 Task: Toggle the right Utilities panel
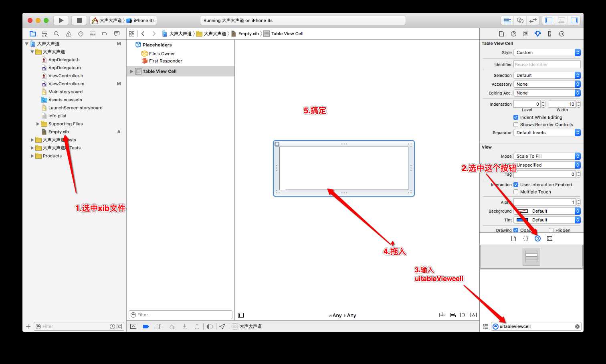[x=574, y=20]
